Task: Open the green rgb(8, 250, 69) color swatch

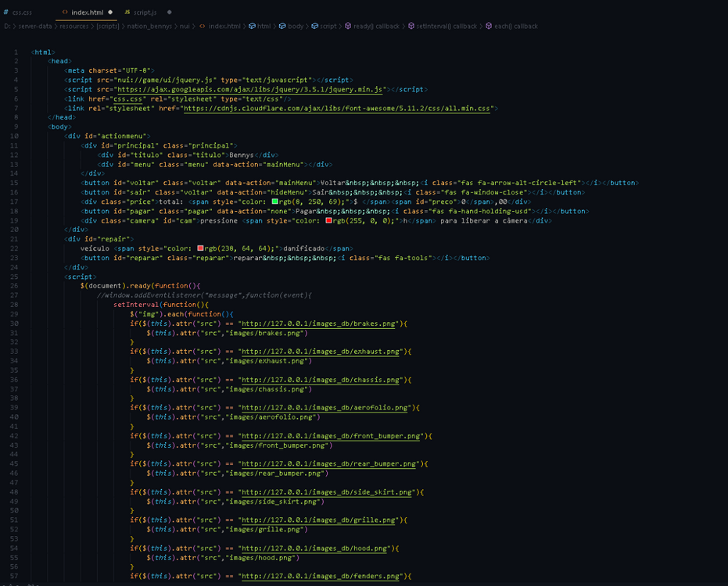Action: click(274, 202)
